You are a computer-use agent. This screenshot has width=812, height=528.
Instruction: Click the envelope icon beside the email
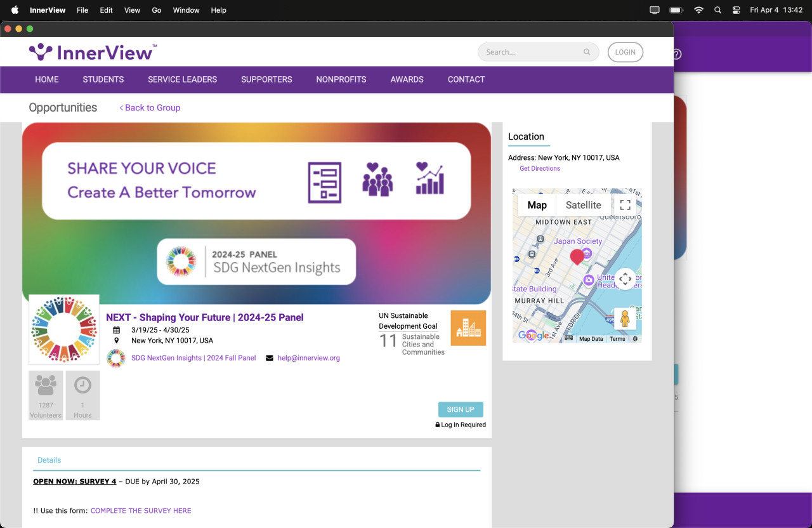coord(270,358)
